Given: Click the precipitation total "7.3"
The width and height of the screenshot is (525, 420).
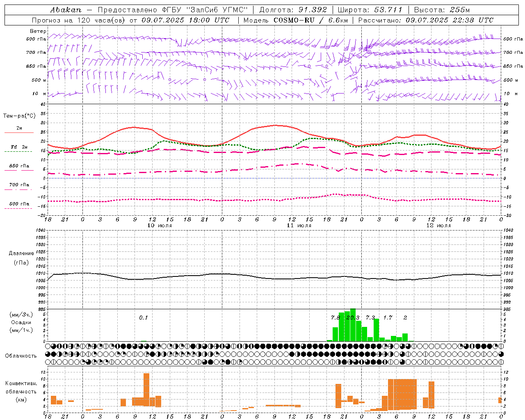Looking at the screenshot, I should (x=370, y=317).
